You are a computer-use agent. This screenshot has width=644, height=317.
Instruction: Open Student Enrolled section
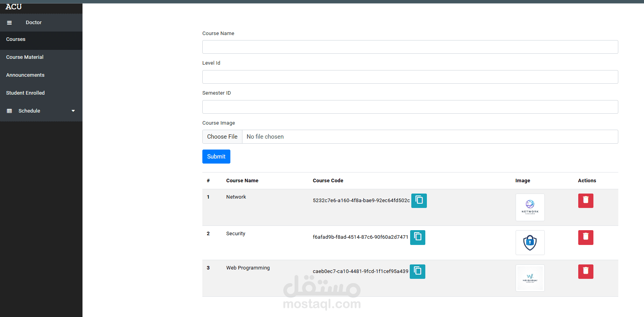[41, 93]
